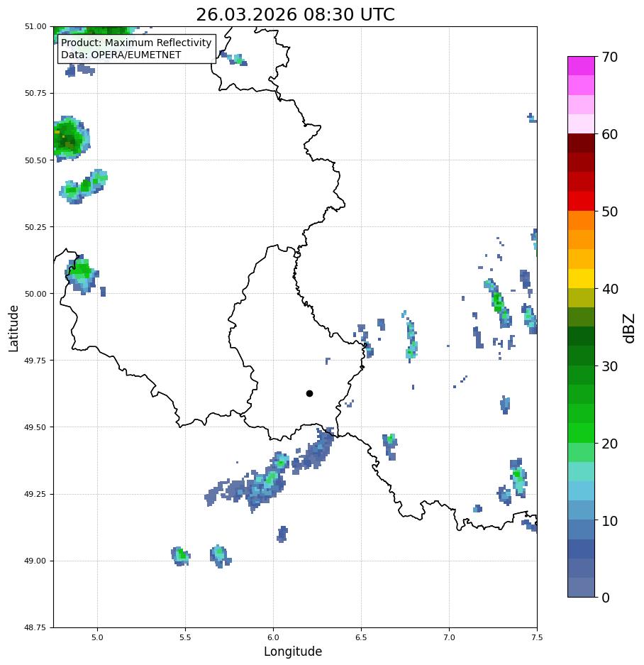Viewport: 644px width, 665px height.
Task: Click the Latitude axis label
Action: point(13,329)
